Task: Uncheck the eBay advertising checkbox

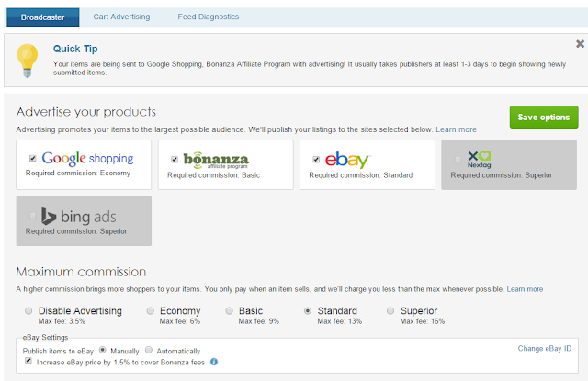Action: click(316, 160)
